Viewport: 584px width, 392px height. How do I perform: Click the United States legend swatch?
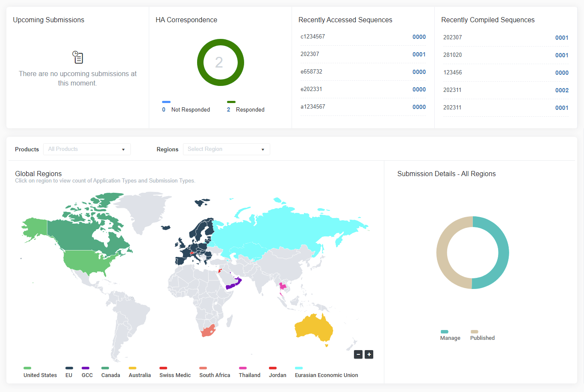[27, 368]
